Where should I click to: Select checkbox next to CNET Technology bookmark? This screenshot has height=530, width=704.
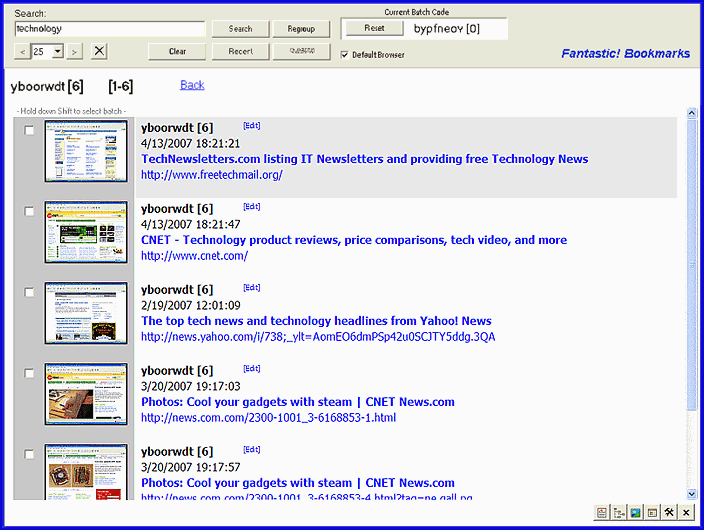29,212
